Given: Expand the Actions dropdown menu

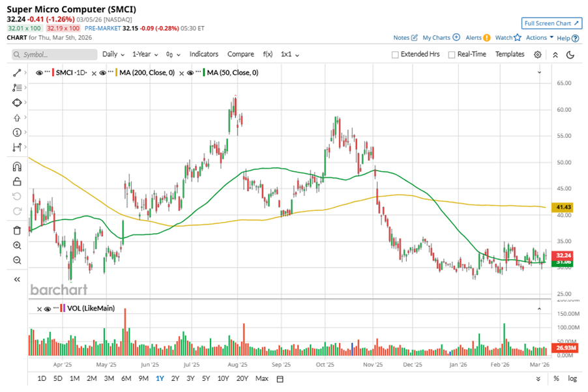Looking at the screenshot, I should [540, 38].
